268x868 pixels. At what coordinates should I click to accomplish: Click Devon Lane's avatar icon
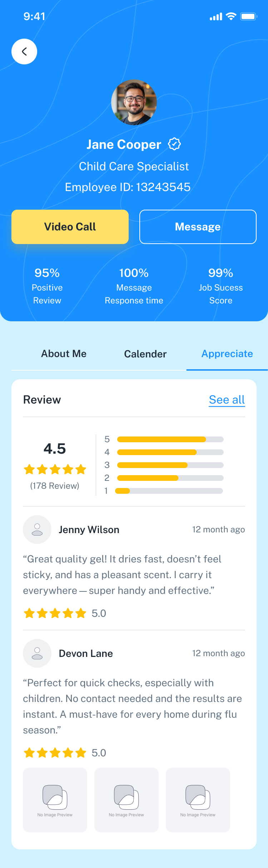(37, 653)
